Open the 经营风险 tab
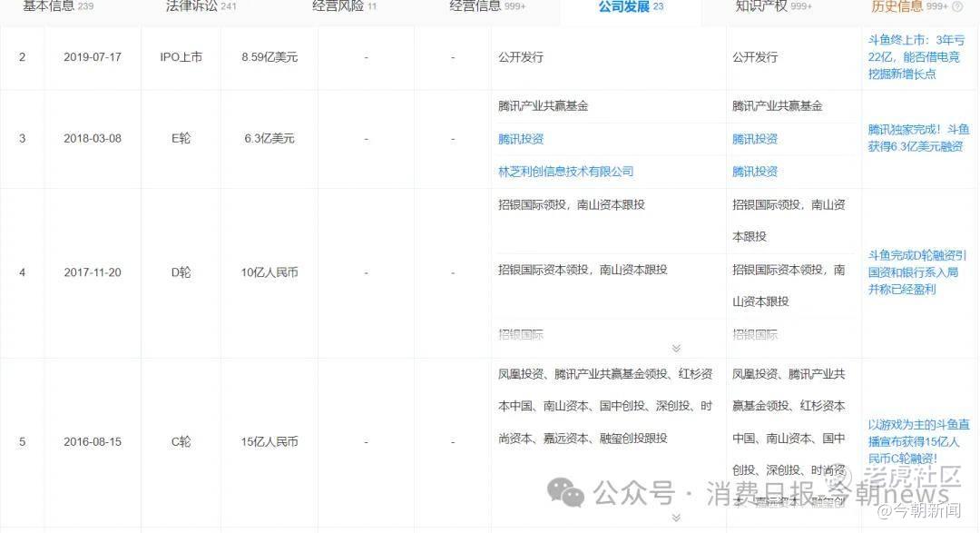This screenshot has height=533, width=980. click(x=345, y=6)
